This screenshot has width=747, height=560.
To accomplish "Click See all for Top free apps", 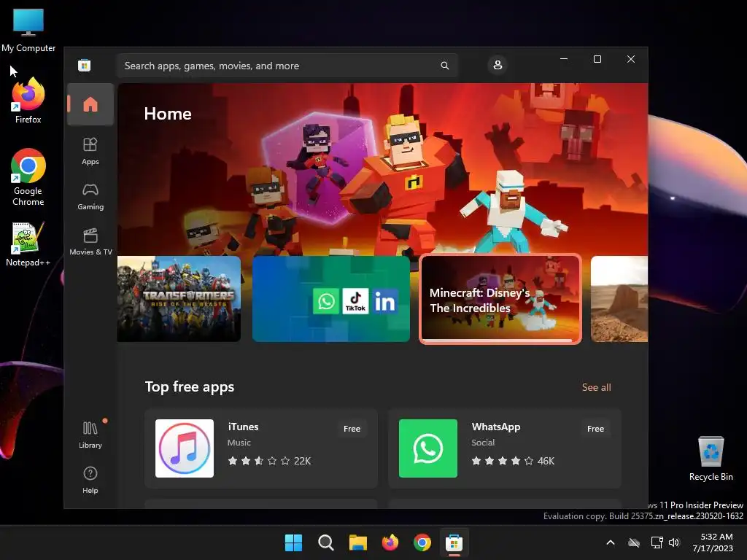I will [x=596, y=388].
